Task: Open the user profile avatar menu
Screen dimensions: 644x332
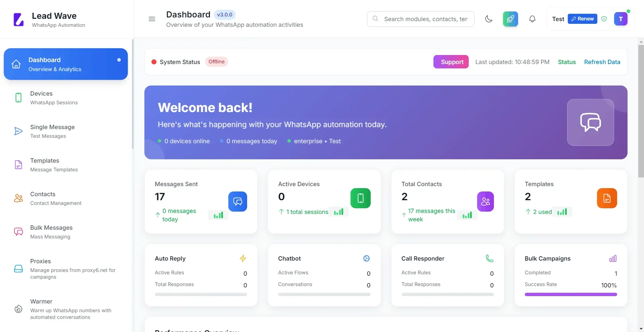Action: [x=620, y=19]
